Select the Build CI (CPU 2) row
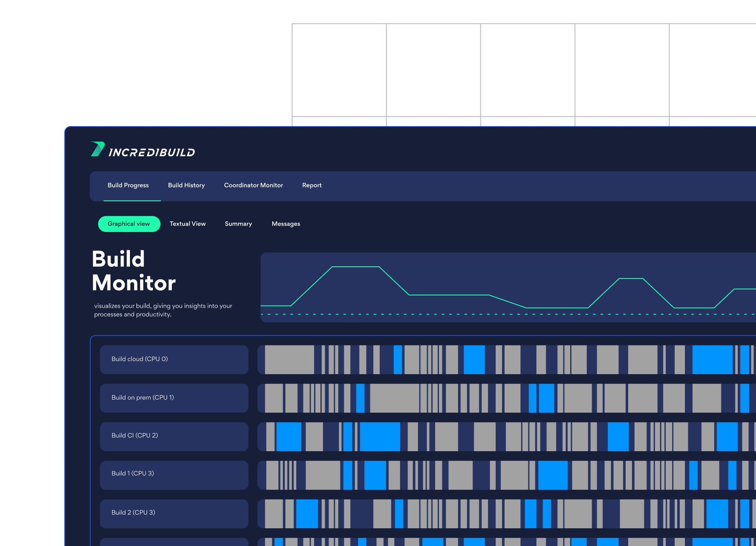The height and width of the screenshot is (546, 756). pyautogui.click(x=174, y=436)
